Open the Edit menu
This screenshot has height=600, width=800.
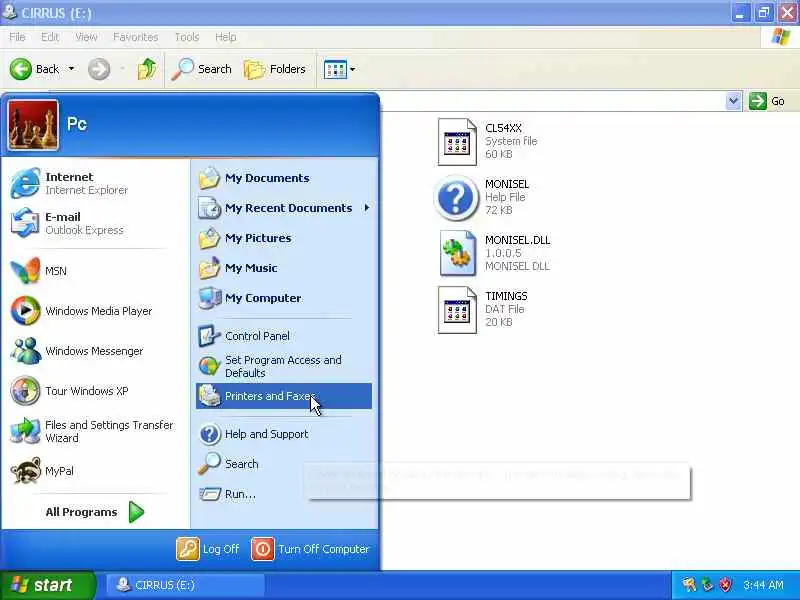coord(50,37)
